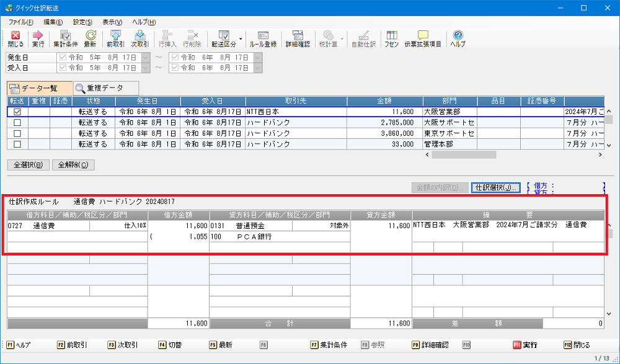Open 受入日 end date dropdown
This screenshot has width=620, height=364.
[258, 68]
